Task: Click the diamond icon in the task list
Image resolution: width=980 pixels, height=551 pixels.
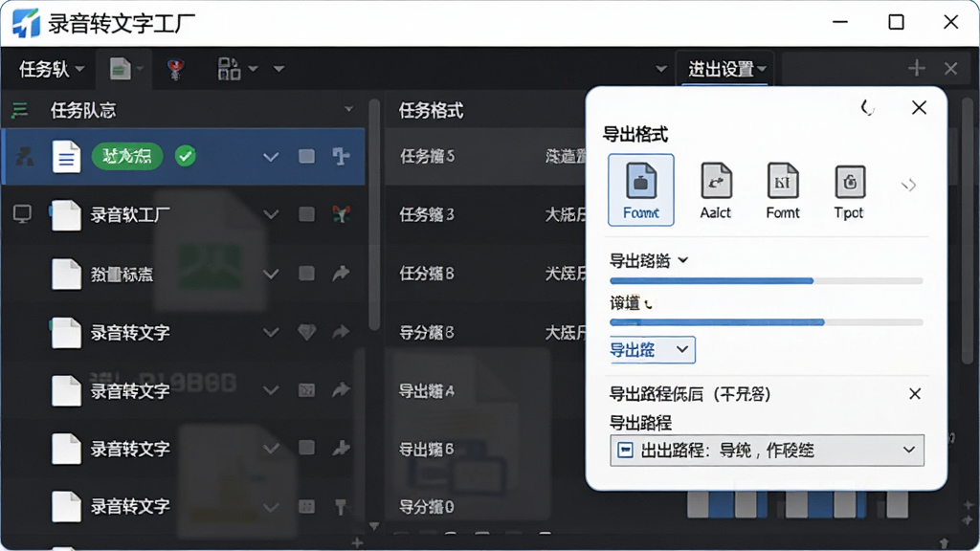Action: point(306,332)
